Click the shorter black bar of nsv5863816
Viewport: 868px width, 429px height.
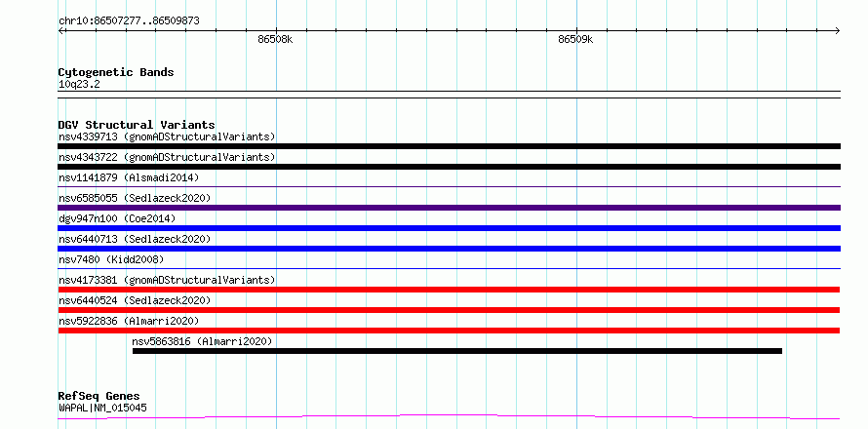457,351
